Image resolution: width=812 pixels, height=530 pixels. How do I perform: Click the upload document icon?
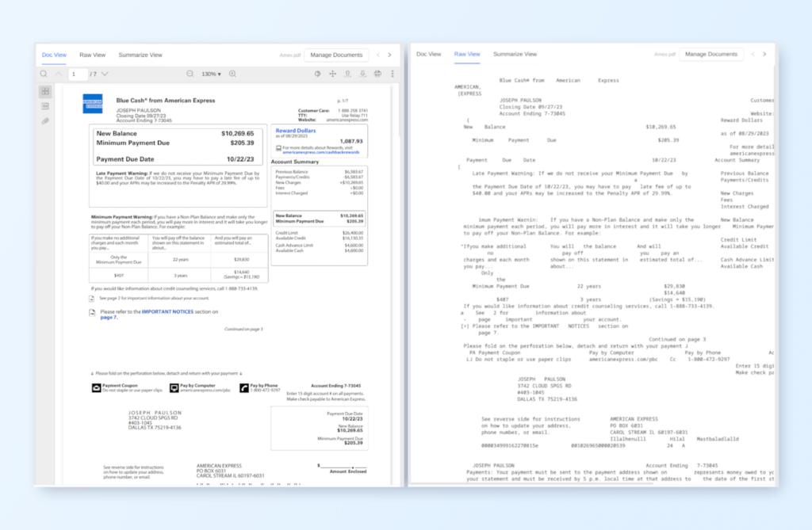click(x=347, y=73)
